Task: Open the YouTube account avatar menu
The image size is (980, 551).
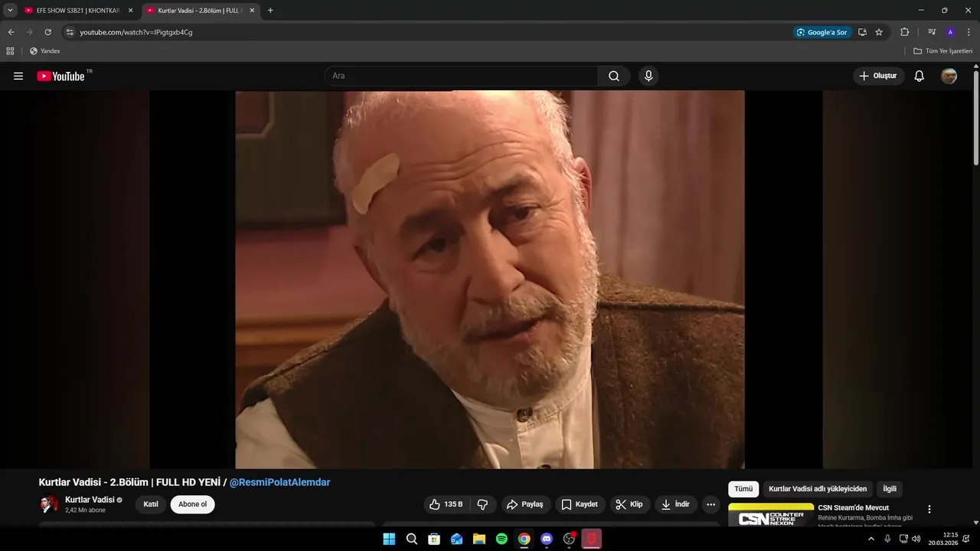Action: coord(949,76)
